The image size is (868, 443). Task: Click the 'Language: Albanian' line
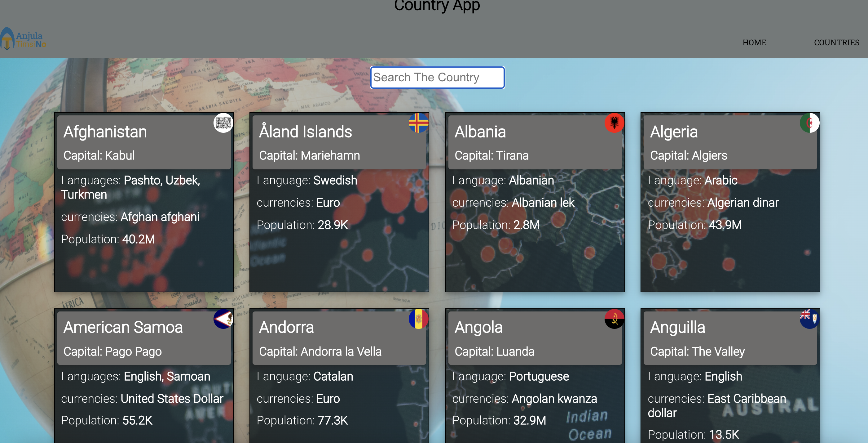pos(503,181)
